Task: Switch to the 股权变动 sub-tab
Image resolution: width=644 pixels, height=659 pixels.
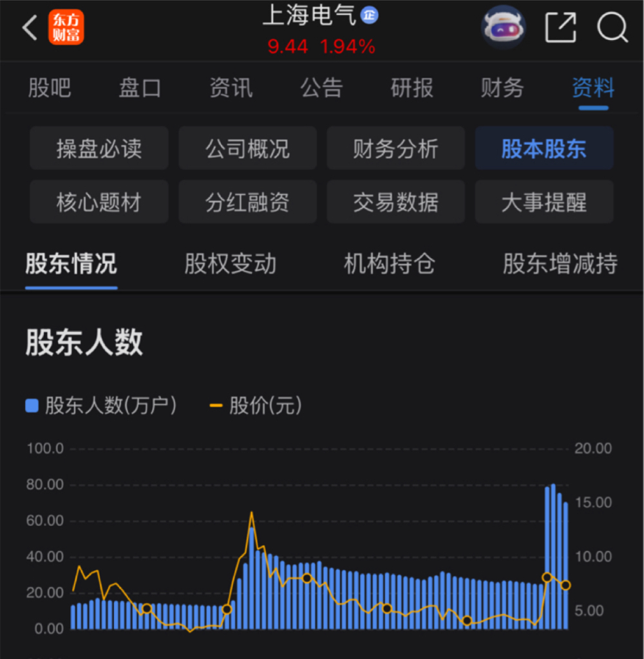Action: 231,264
